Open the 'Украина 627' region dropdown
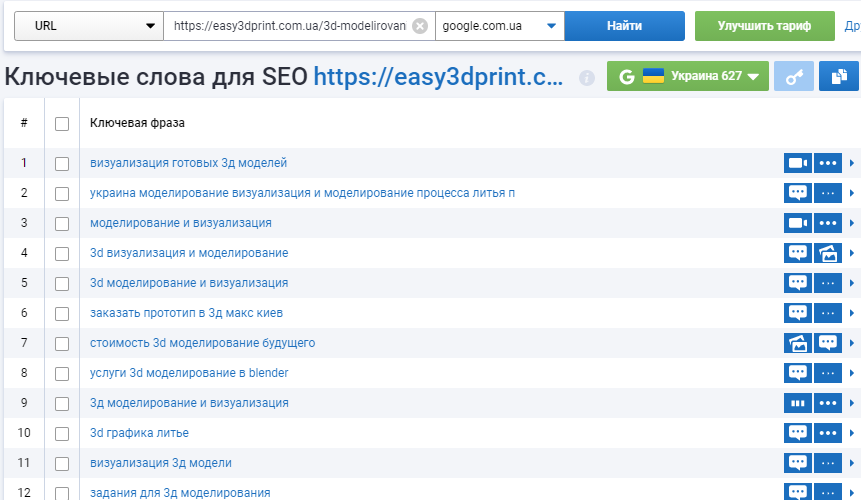The image size is (861, 500). [x=687, y=76]
